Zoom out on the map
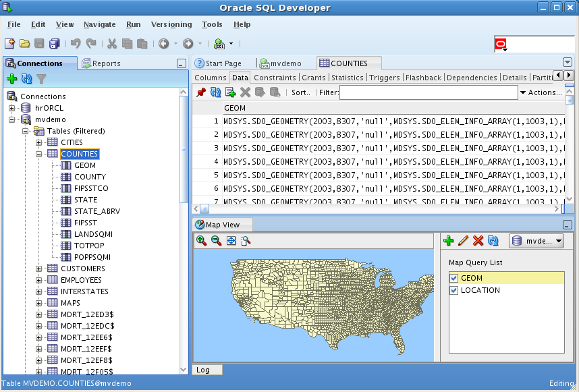This screenshot has height=392, width=579. click(x=217, y=241)
